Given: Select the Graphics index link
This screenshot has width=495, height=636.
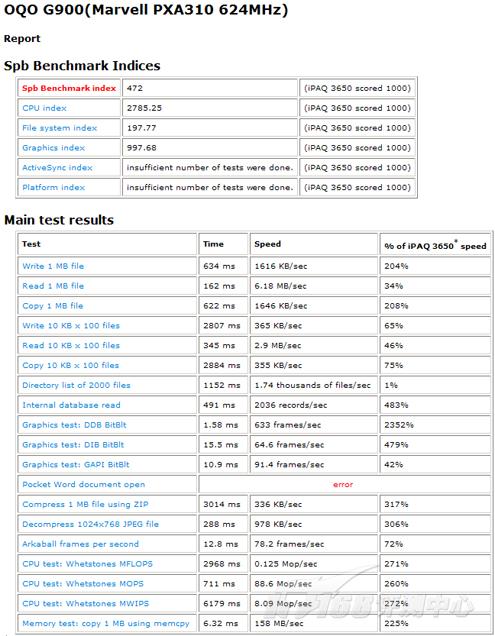Looking at the screenshot, I should [54, 148].
